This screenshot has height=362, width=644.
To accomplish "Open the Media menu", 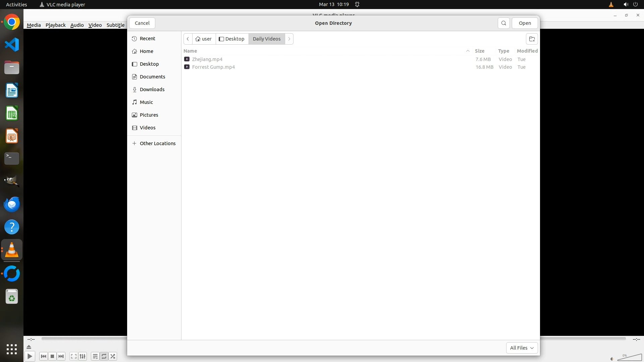I will [x=34, y=25].
